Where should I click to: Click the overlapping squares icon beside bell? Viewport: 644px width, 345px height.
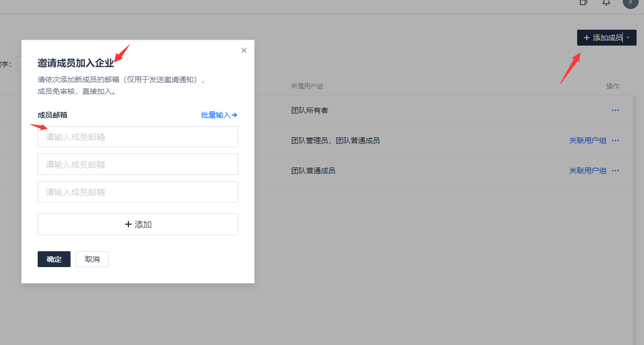pos(583,3)
